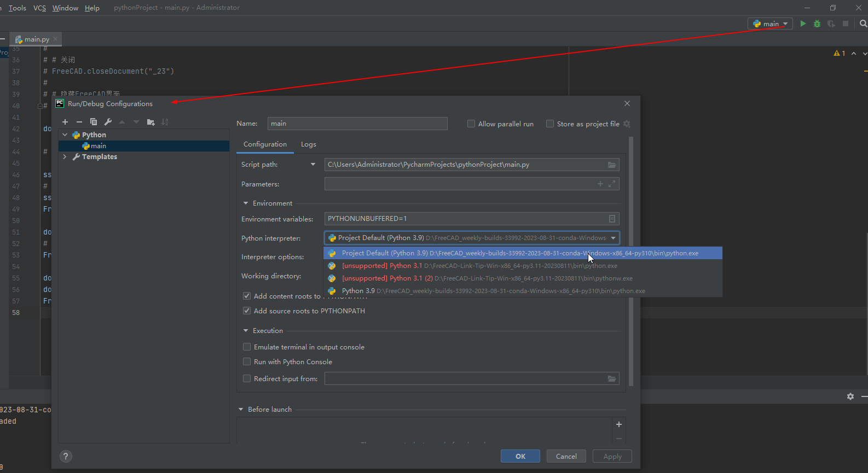Expand the Templates tree node
This screenshot has height=473, width=868.
(x=65, y=156)
